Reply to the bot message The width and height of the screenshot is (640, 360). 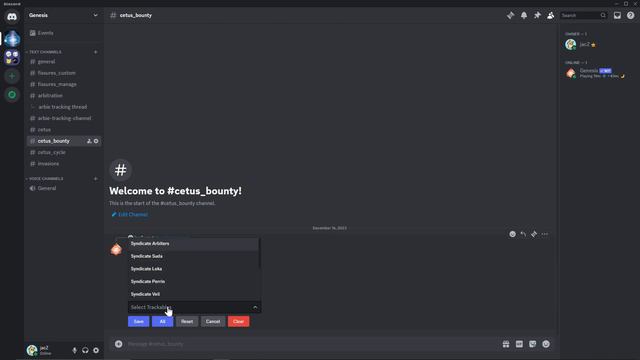click(523, 234)
